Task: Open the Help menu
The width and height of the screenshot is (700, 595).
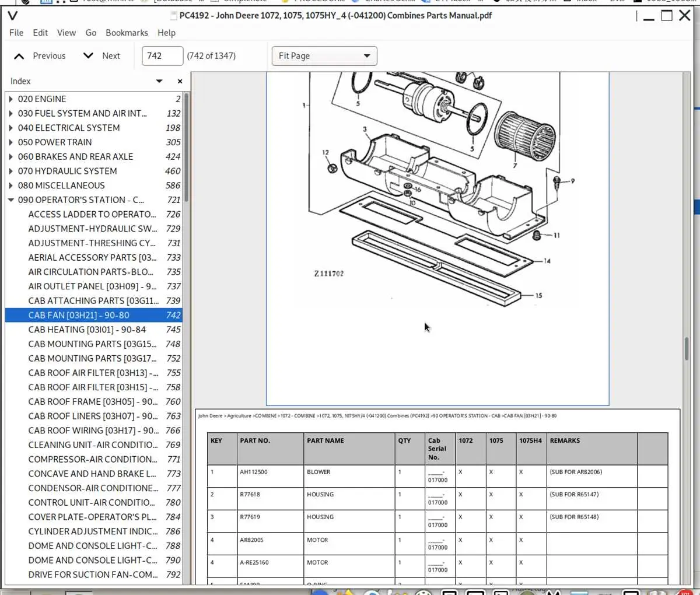Action: pos(166,33)
